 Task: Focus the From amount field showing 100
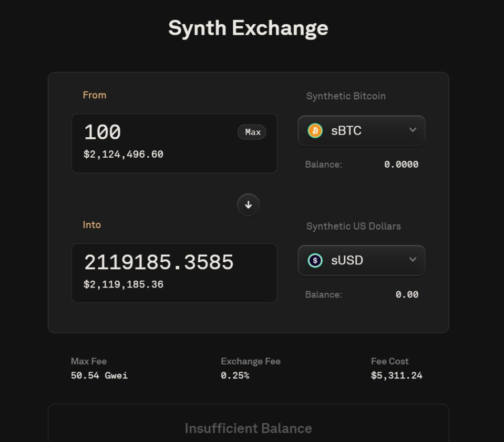[158, 132]
